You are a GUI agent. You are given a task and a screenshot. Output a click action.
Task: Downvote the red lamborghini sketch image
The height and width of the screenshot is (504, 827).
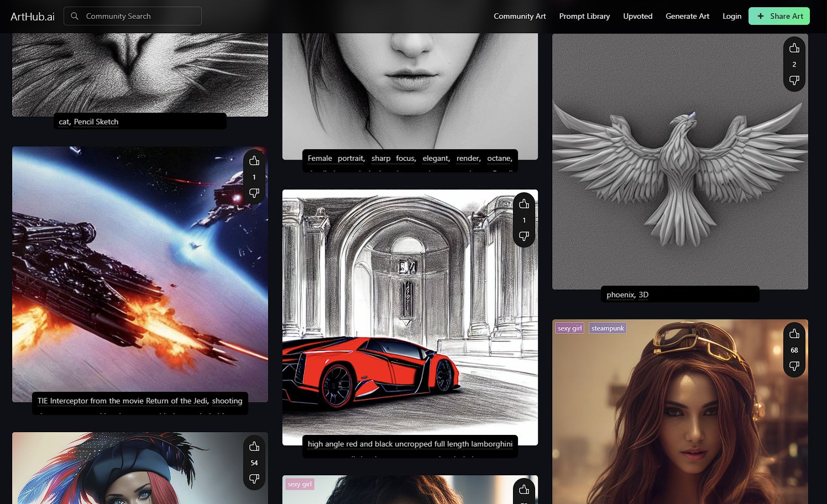click(x=524, y=237)
